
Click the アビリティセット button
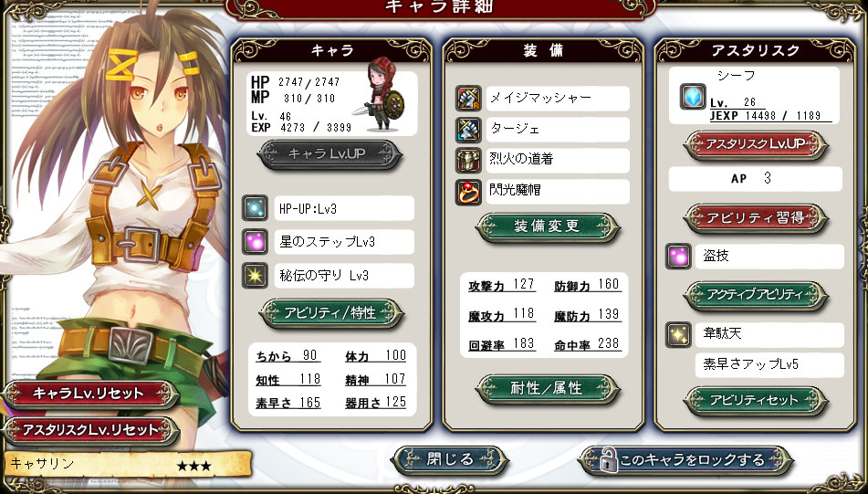tap(756, 401)
